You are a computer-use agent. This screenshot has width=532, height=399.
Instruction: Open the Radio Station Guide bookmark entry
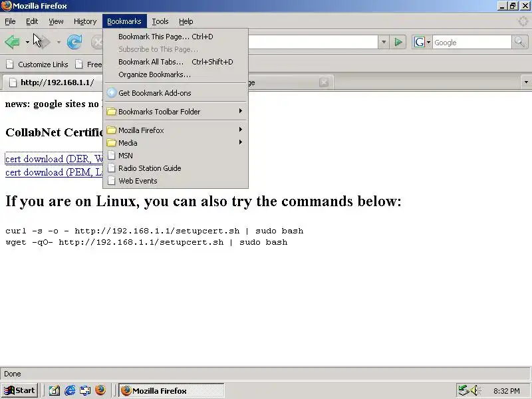(x=176, y=168)
